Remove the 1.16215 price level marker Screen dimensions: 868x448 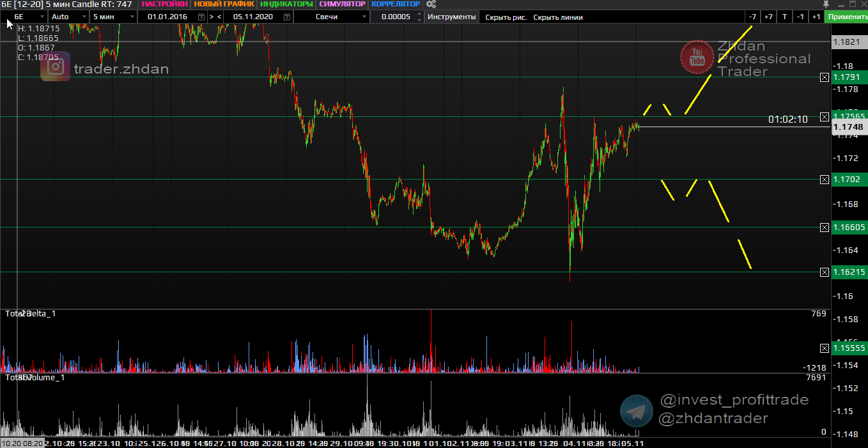[824, 272]
